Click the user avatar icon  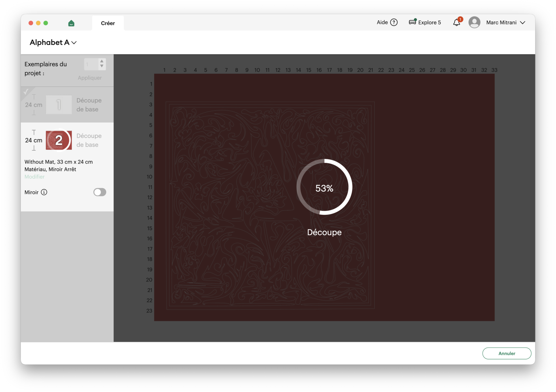pyautogui.click(x=474, y=23)
